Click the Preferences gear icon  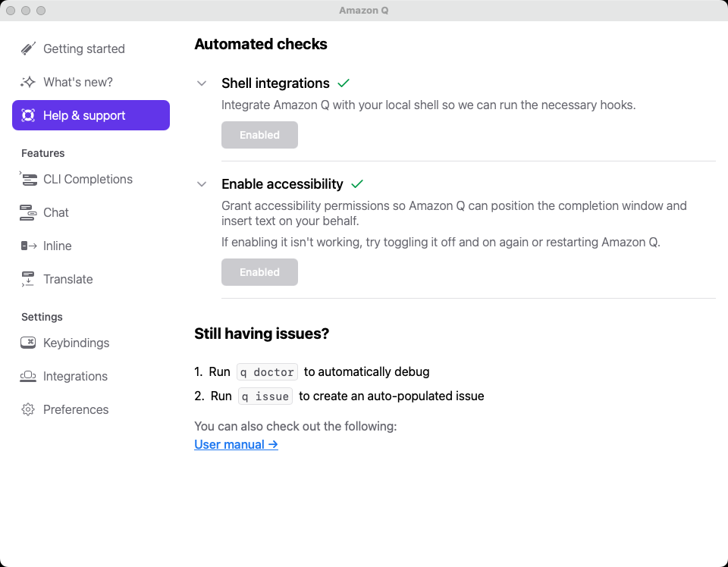[x=28, y=409]
